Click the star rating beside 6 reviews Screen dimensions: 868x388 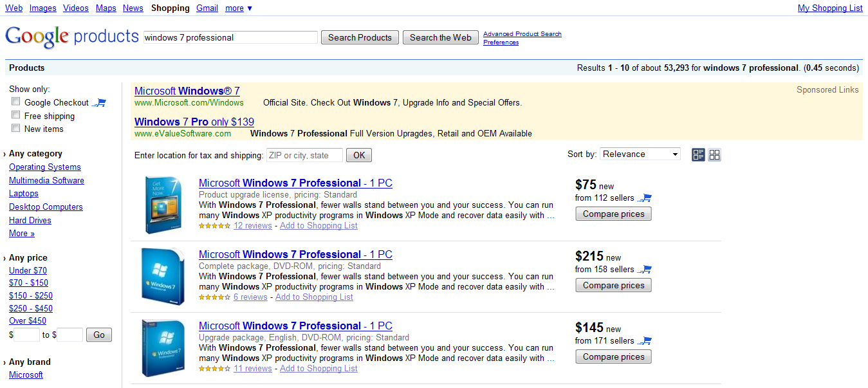click(x=214, y=297)
